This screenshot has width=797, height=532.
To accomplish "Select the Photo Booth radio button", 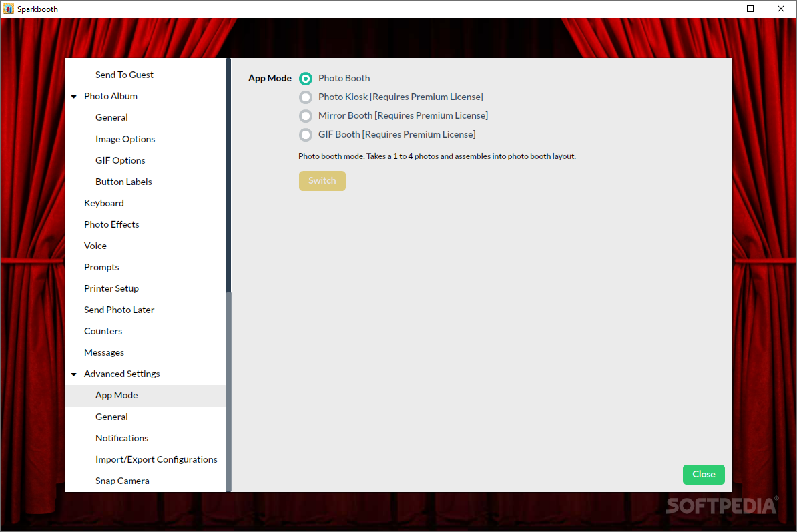I will 306,79.
